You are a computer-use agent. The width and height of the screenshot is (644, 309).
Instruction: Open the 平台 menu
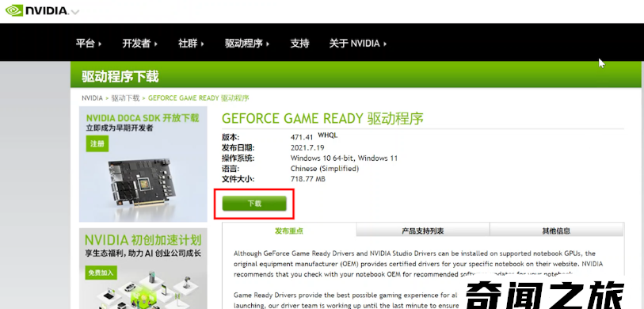click(88, 43)
